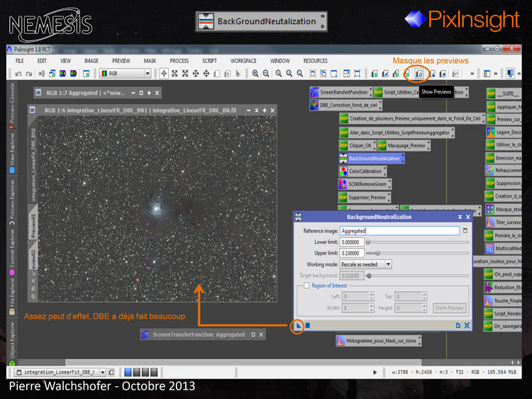532x399 pixels.
Task: Open the Working mode dropdown
Action: click(x=388, y=264)
